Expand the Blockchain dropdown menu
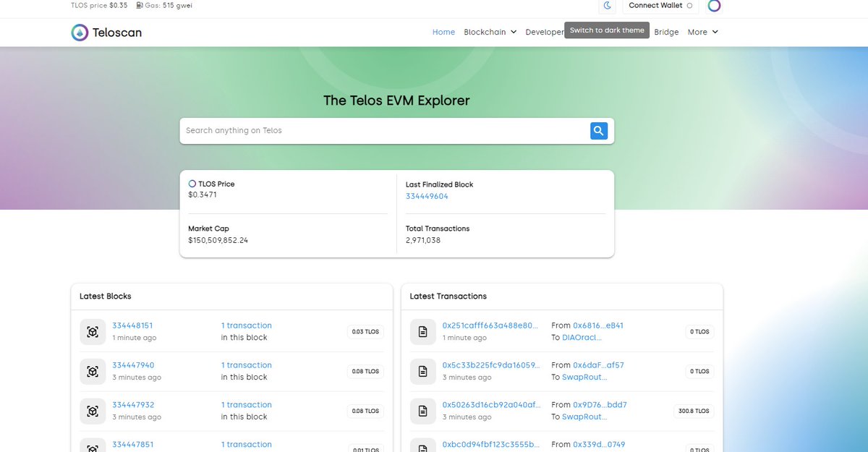868x452 pixels. pyautogui.click(x=490, y=32)
